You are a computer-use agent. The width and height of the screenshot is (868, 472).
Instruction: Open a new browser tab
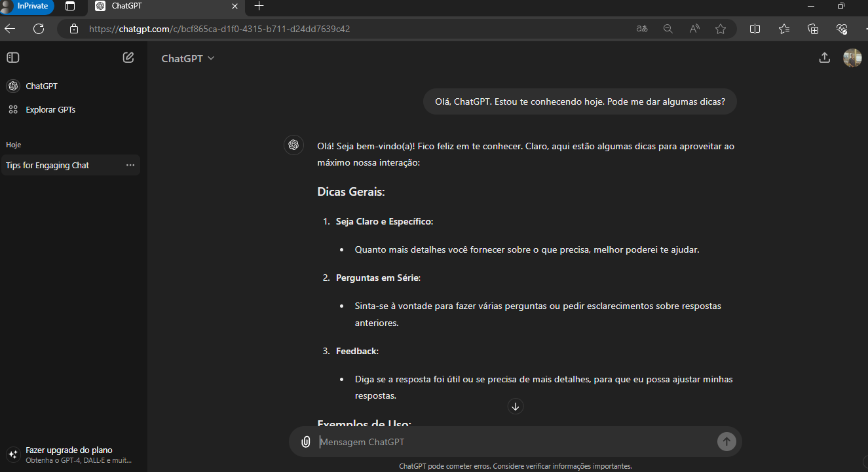point(259,6)
